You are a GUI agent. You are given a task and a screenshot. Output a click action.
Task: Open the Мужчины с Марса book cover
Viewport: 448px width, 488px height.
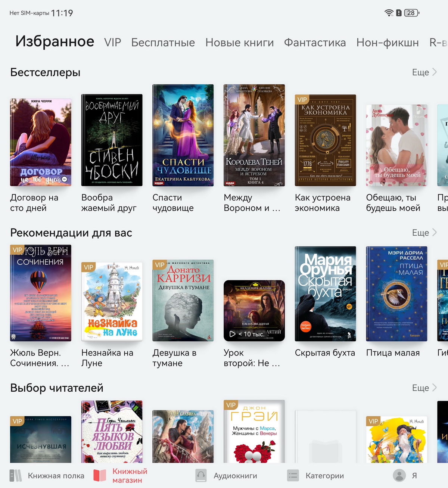tap(254, 432)
